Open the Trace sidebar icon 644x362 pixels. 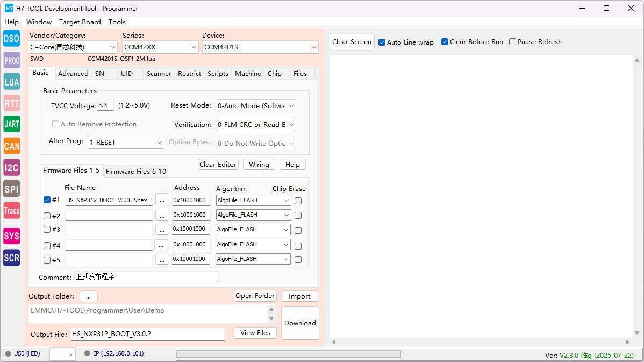[x=11, y=210]
